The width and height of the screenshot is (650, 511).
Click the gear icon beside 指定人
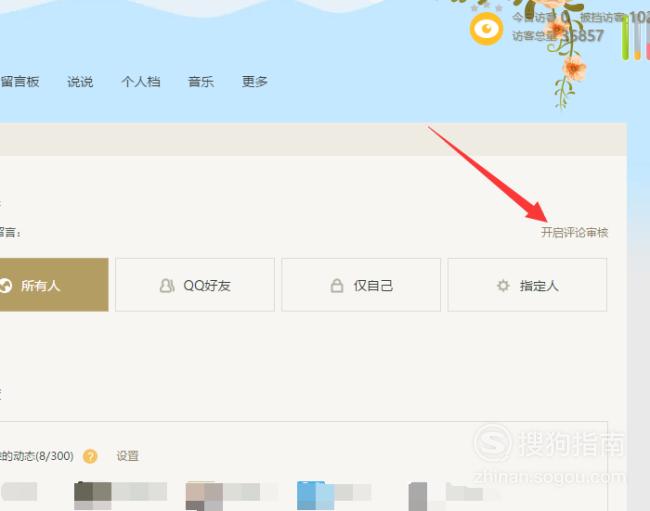coord(503,286)
